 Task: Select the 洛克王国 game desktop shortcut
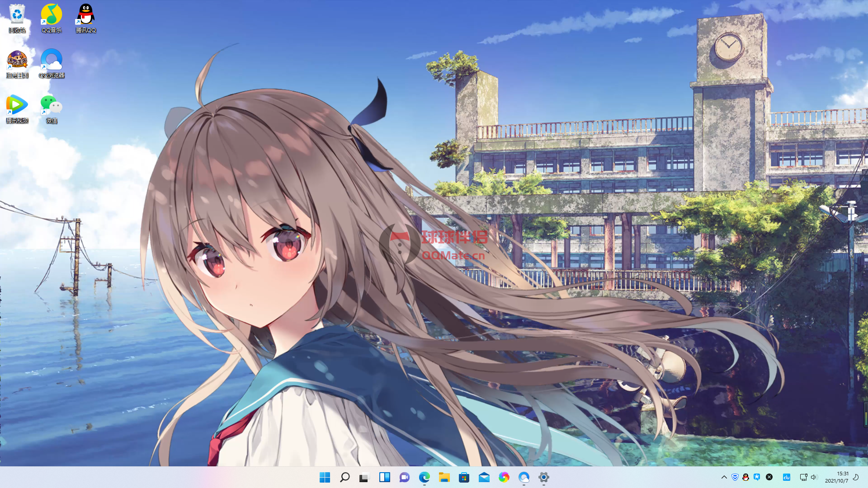click(x=17, y=63)
